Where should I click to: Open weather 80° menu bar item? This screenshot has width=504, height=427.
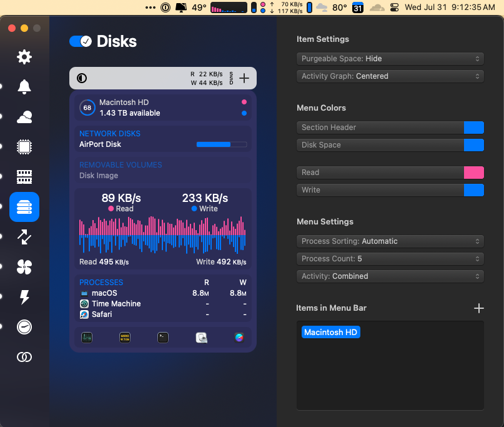click(332, 8)
